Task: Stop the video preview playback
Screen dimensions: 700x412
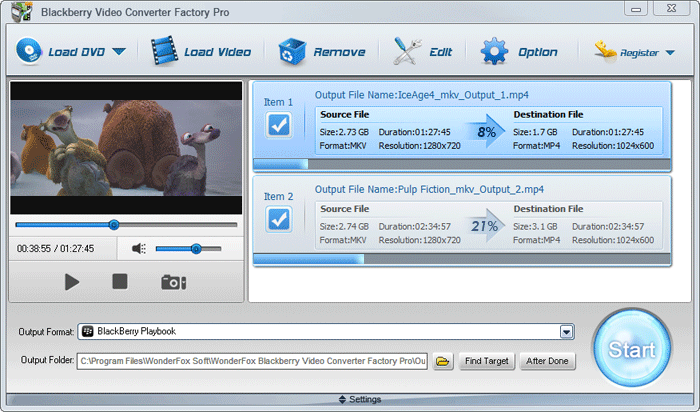Action: pyautogui.click(x=120, y=282)
